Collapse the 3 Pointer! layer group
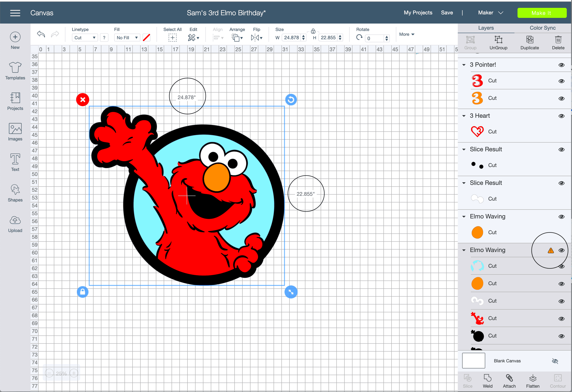Screen dimensions: 572x392 [x=464, y=65]
